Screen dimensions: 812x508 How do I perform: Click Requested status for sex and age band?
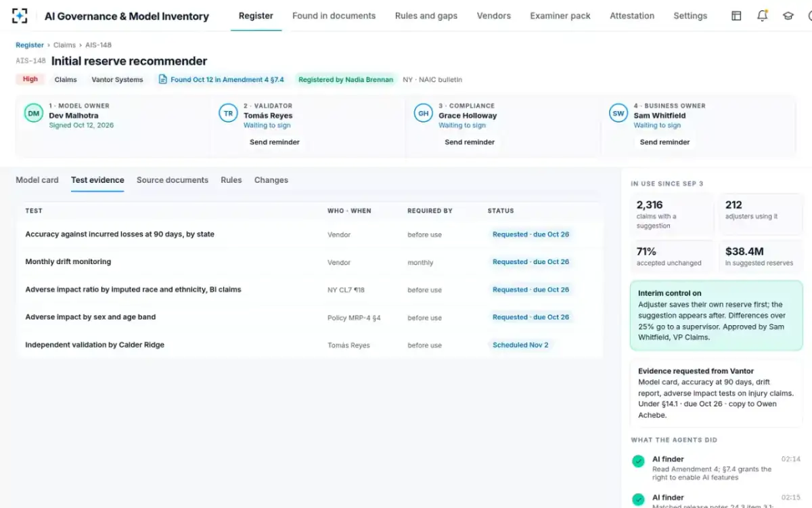(531, 317)
